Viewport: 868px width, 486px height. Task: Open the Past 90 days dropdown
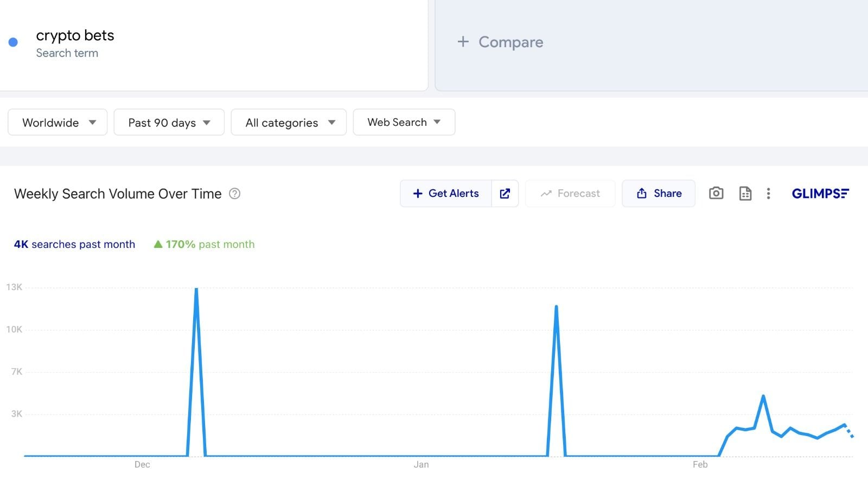point(169,123)
